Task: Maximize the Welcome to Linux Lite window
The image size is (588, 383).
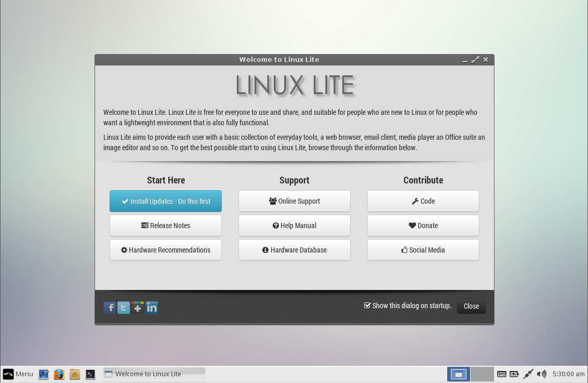Action: pyautogui.click(x=475, y=60)
